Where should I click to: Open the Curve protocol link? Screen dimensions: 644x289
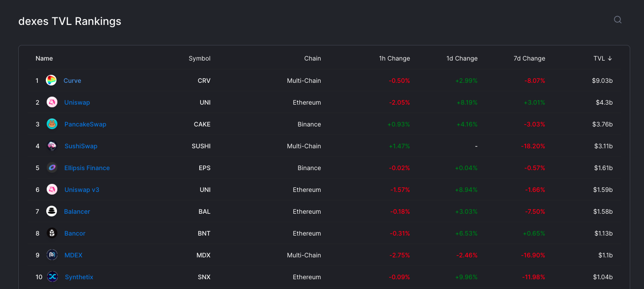click(72, 81)
